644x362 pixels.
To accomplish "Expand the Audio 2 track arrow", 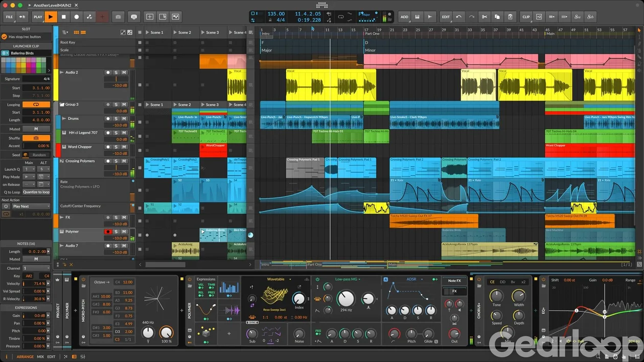I will pos(62,73).
